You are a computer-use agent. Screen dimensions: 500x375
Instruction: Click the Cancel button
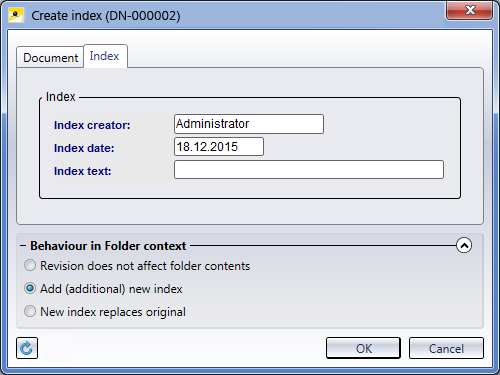(x=446, y=348)
